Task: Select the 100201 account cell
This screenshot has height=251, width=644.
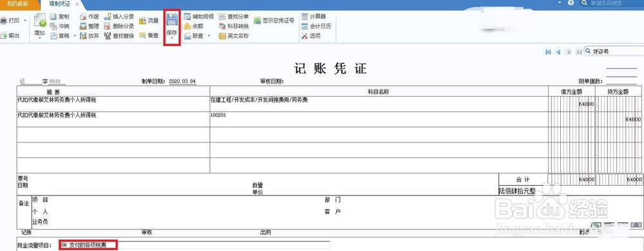Action: tap(379, 119)
